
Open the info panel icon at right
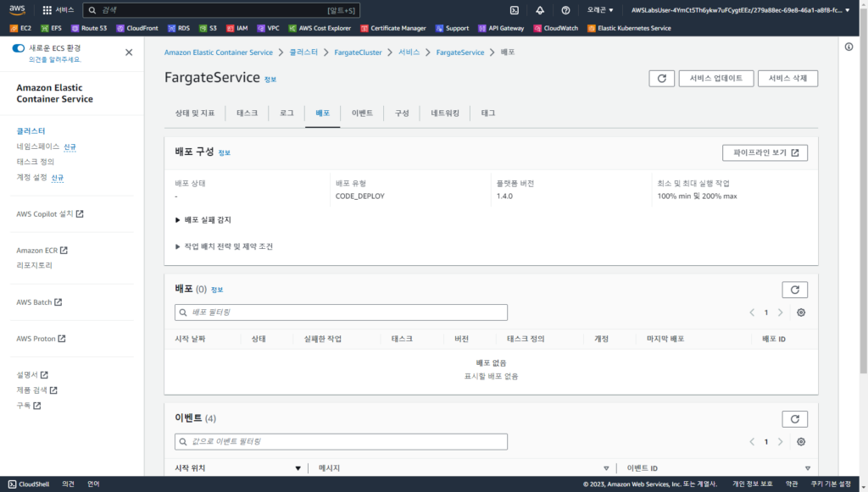pyautogui.click(x=849, y=47)
